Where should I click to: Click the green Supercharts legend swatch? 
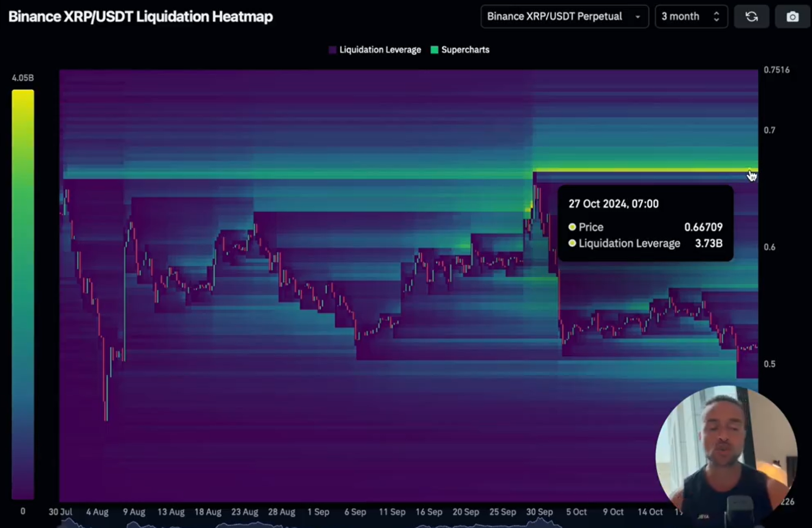(434, 50)
